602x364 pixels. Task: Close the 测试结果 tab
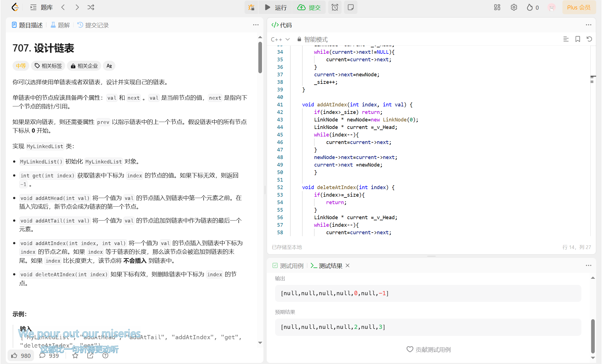pyautogui.click(x=348, y=265)
